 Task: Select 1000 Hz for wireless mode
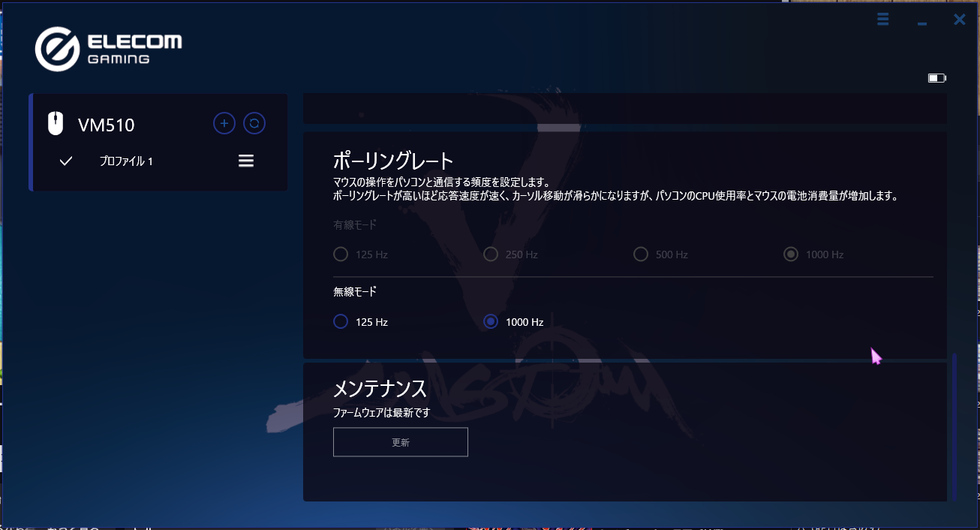(x=491, y=321)
